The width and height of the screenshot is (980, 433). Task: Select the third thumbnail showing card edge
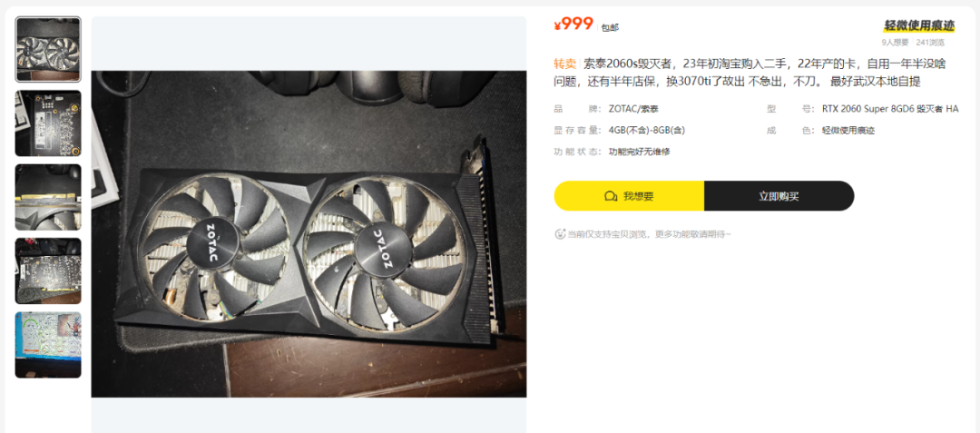tap(48, 197)
